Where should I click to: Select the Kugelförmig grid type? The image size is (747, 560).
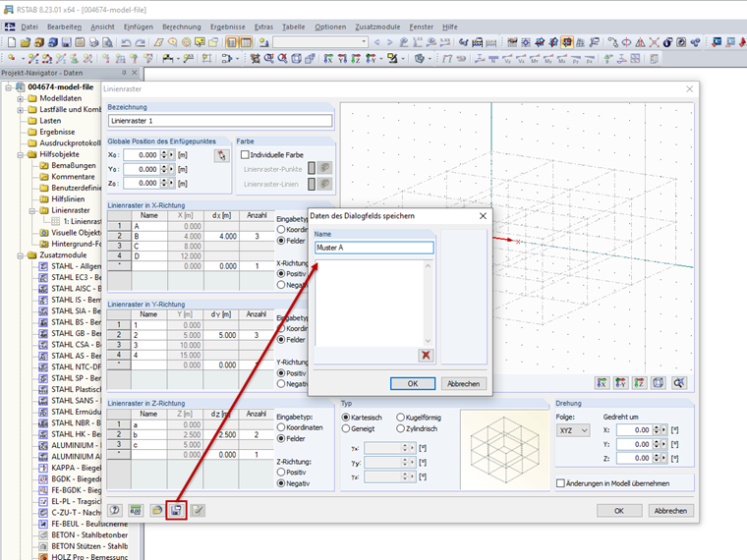[400, 418]
